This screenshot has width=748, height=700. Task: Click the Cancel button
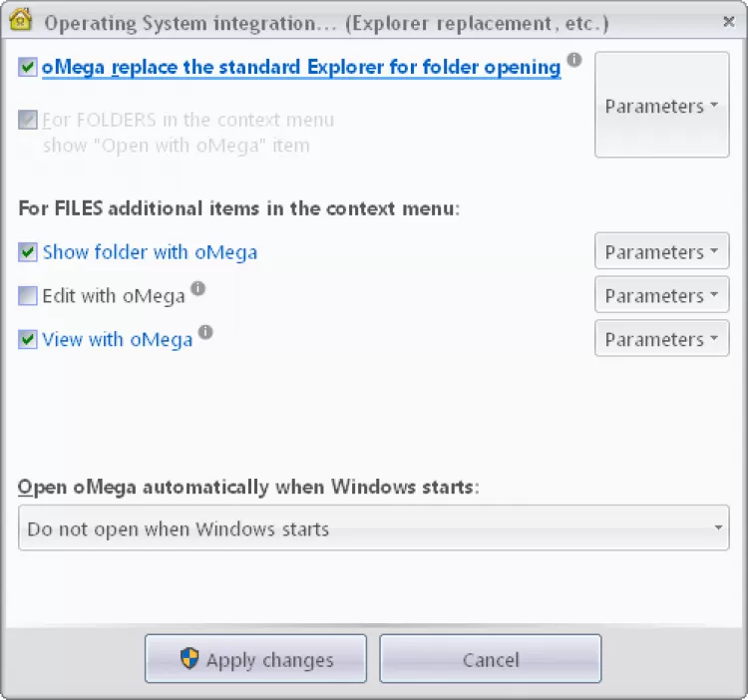490,659
